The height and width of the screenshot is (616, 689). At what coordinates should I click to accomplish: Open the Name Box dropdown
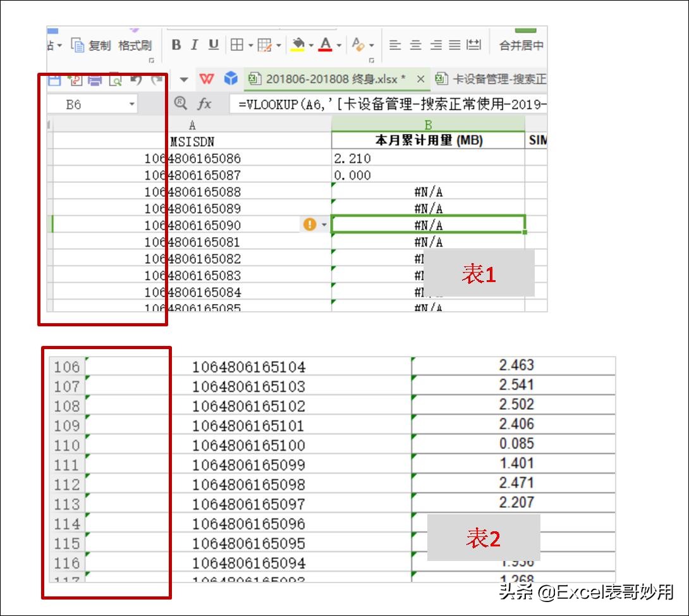tap(131, 102)
